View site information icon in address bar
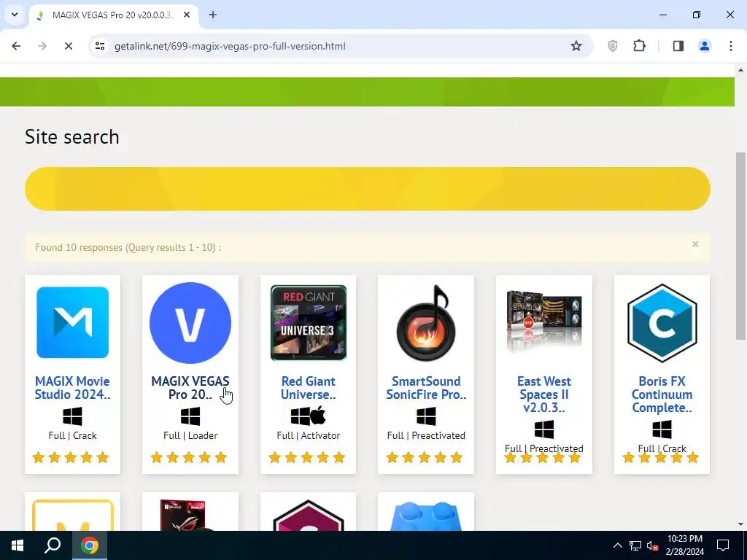 pyautogui.click(x=99, y=46)
